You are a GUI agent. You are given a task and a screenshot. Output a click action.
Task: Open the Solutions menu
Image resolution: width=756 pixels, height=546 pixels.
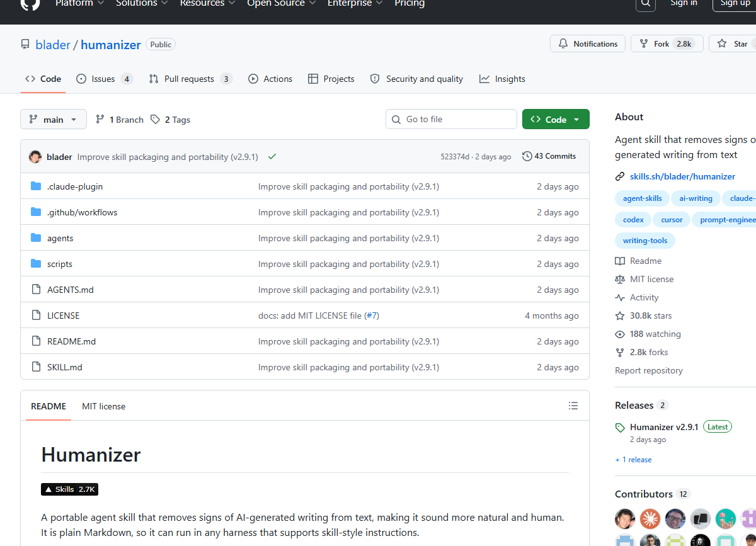pyautogui.click(x=142, y=3)
